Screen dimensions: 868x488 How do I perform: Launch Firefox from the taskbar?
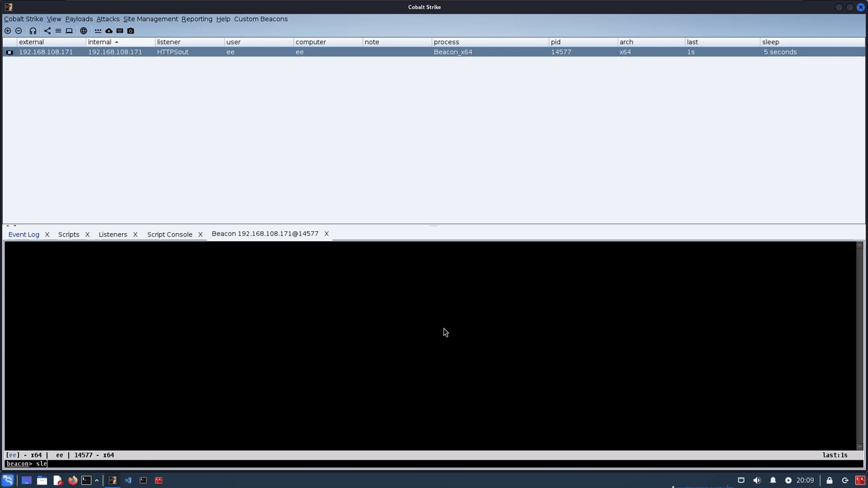point(73,481)
